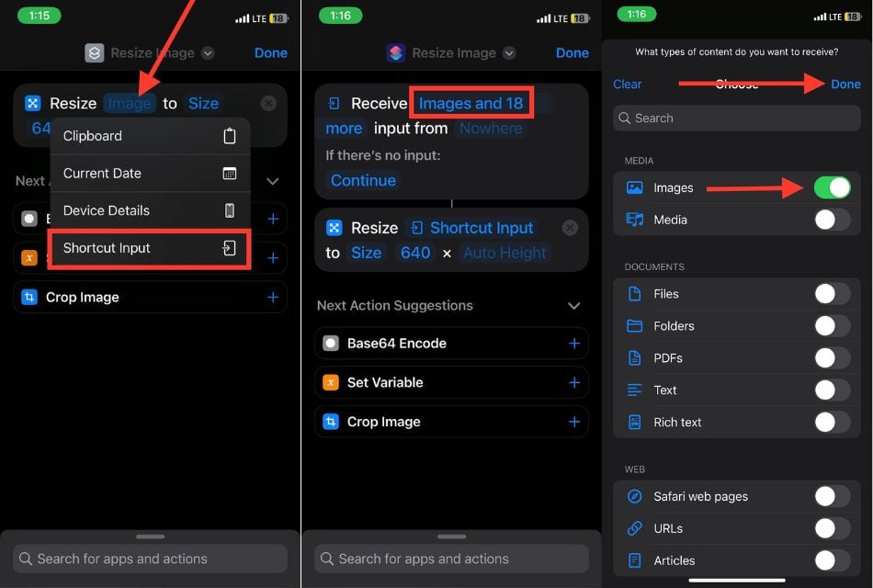Tap Auto Height parameter
This screenshot has width=873, height=588.
(x=505, y=253)
